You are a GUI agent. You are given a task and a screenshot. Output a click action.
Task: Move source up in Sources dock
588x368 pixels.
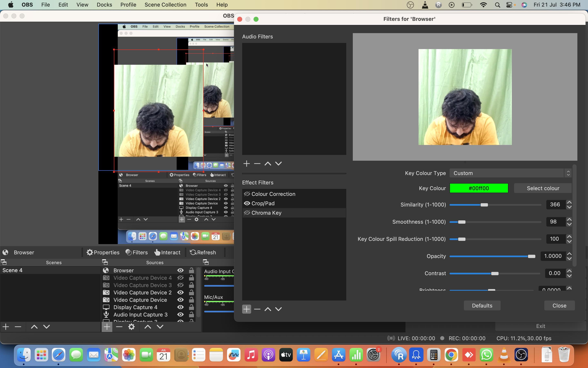[x=148, y=327]
